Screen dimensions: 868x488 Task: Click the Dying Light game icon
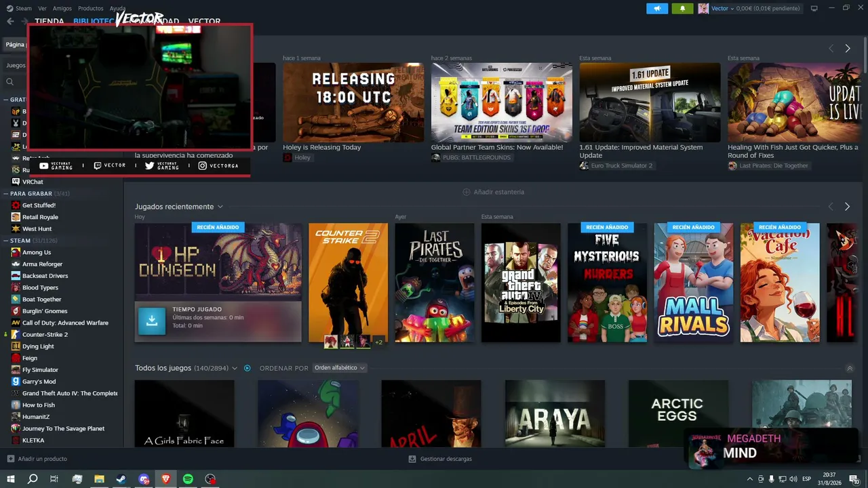tap(16, 346)
